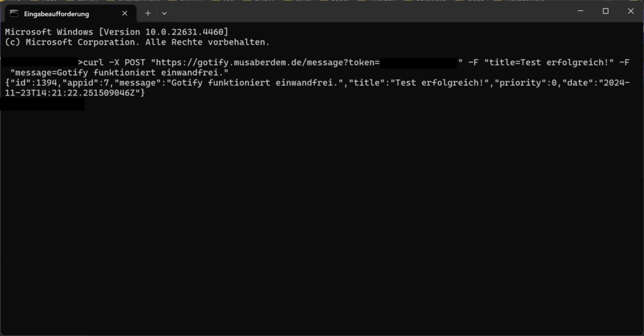Open a new tab with the plus button
Screen dimensions: 644x336
pyautogui.click(x=148, y=13)
